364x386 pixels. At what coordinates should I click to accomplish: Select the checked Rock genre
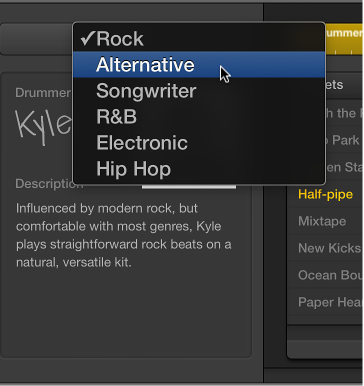(199, 39)
